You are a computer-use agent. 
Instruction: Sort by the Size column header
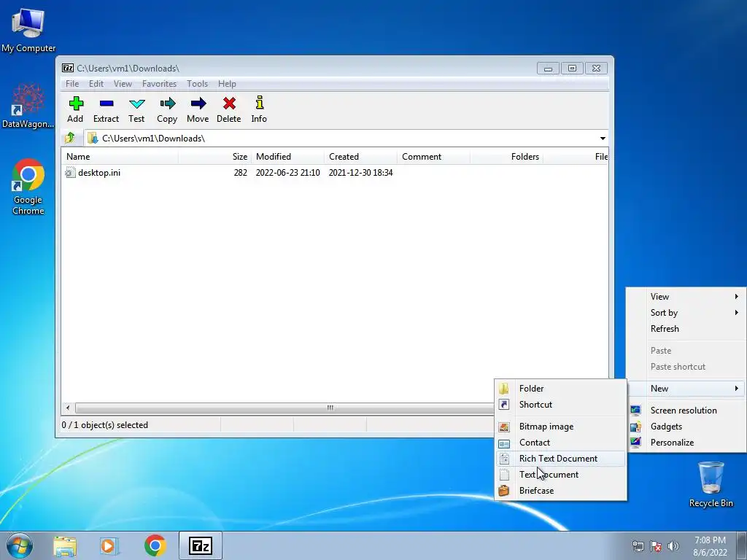pyautogui.click(x=215, y=157)
